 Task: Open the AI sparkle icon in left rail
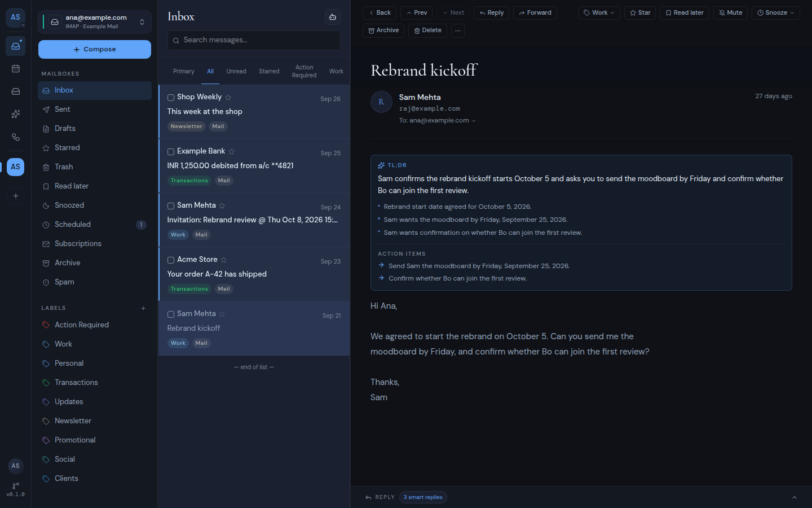click(x=16, y=114)
